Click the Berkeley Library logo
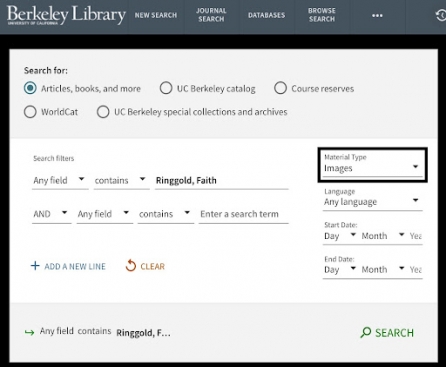 (x=66, y=15)
